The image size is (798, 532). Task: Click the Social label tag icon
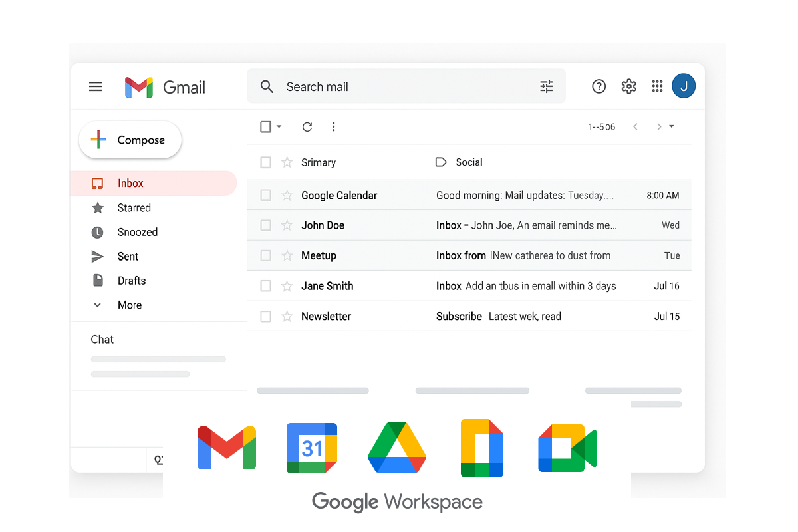click(x=440, y=162)
